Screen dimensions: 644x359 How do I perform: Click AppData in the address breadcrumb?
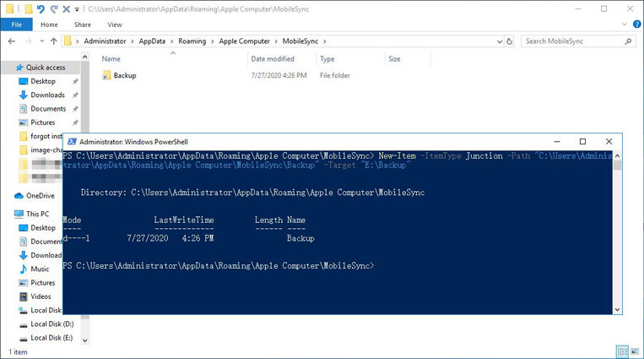point(152,41)
